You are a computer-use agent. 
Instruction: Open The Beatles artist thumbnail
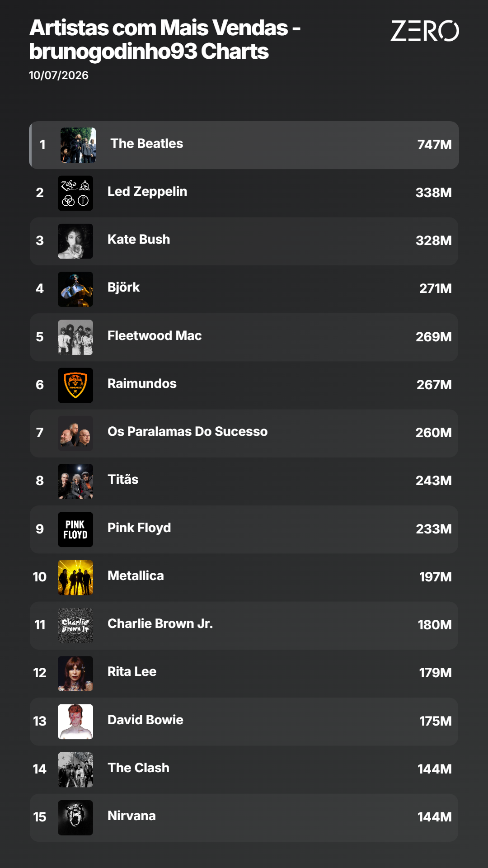[78, 145]
